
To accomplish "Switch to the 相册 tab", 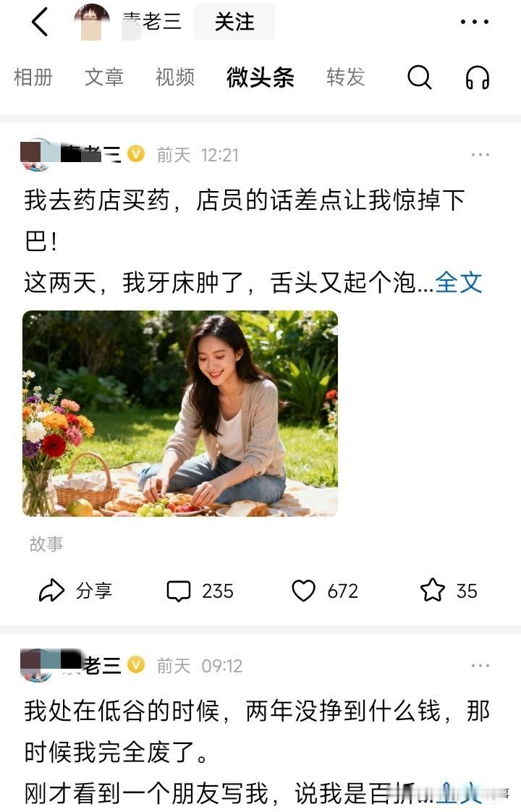I will pyautogui.click(x=34, y=77).
